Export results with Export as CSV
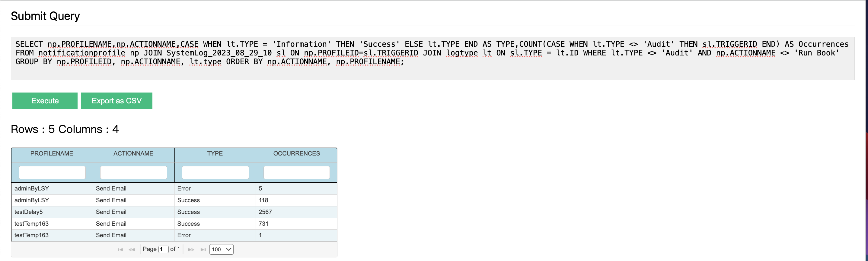 (x=116, y=101)
